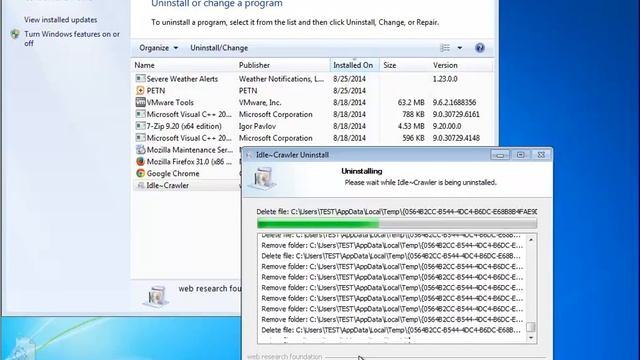
Task: Click the change view icon in toolbar
Action: click(x=445, y=48)
